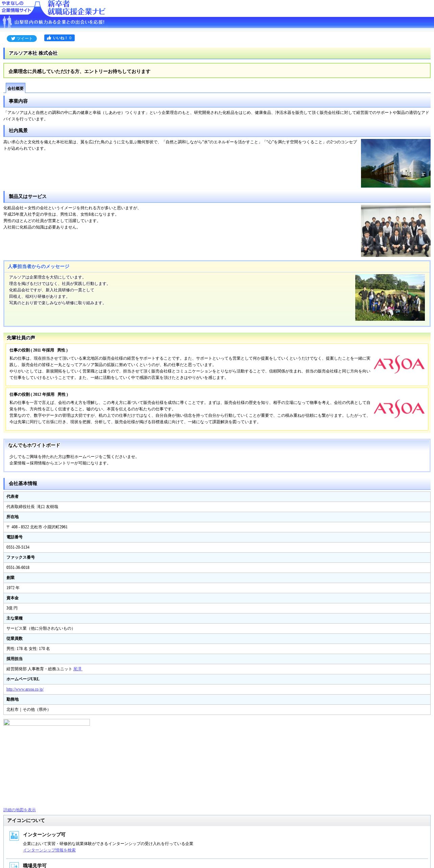Open the headquarters building photo
The image size is (434, 868).
(395, 163)
